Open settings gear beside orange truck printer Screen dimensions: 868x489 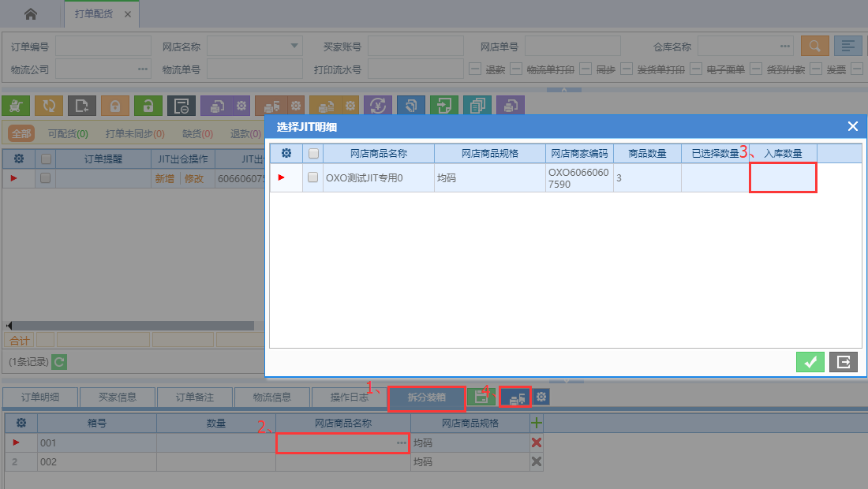296,106
